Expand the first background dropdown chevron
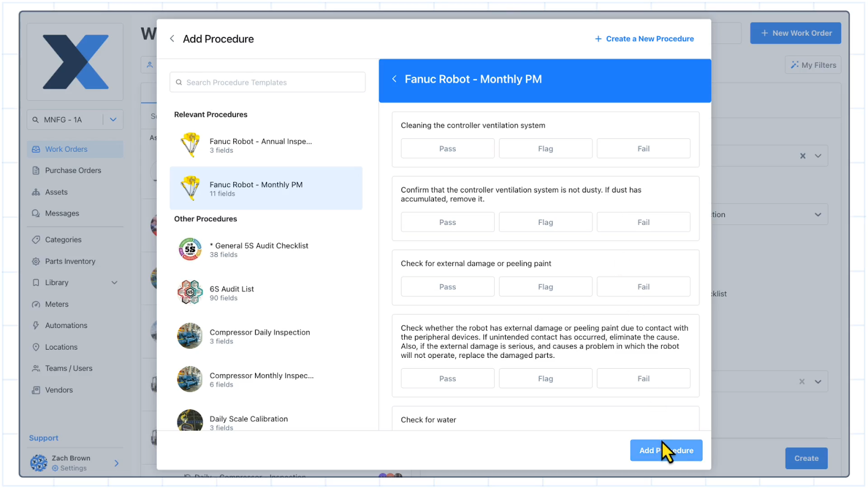Viewport: 868px width, 488px height. [818, 156]
